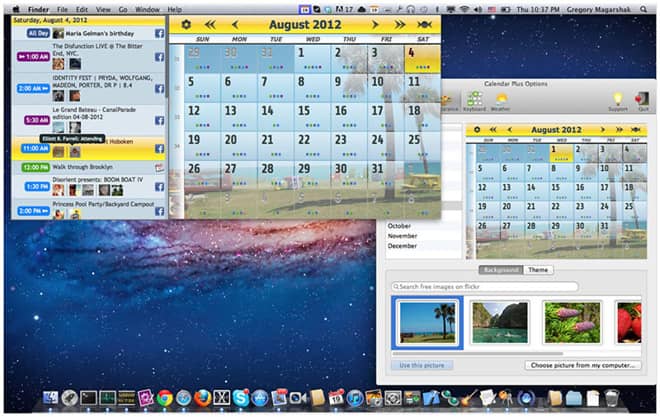Launch Google Chrome from the Dock

coord(163,398)
